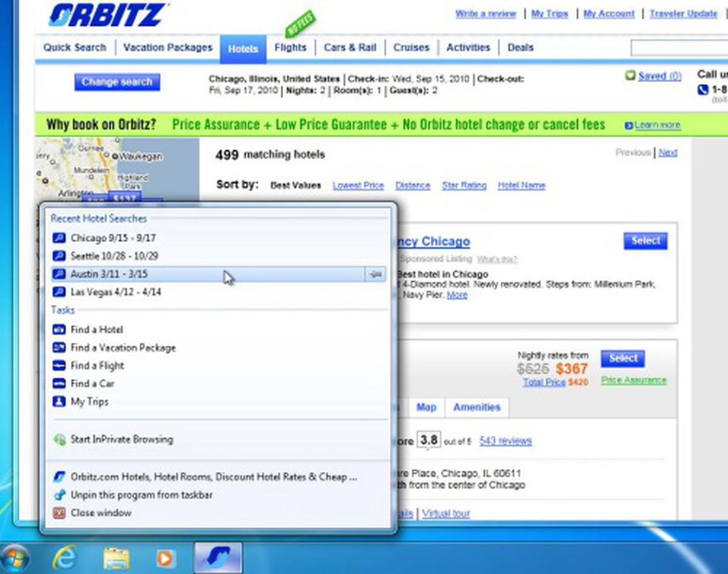Viewport: 728px width, 574px height.
Task: Click the Orbitz pinned taskbar icon
Action: (x=218, y=558)
